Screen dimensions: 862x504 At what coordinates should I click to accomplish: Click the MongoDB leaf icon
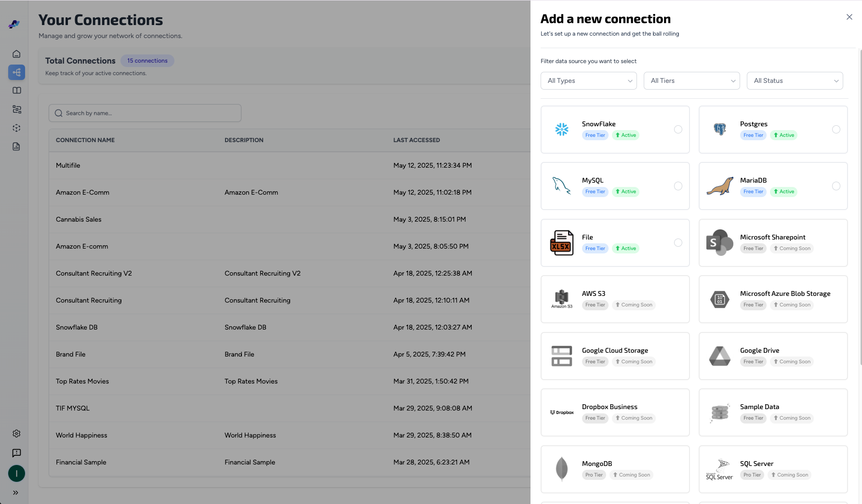point(562,469)
